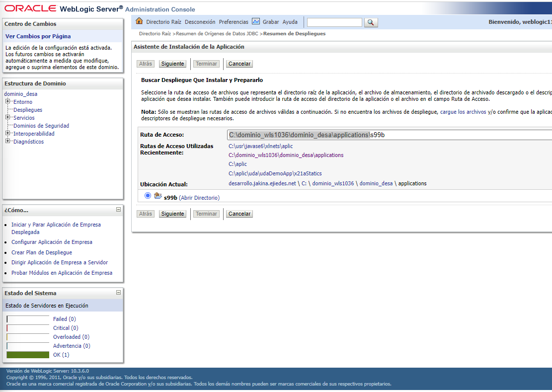Expand the Diagnósticos tree node
The height and width of the screenshot is (392, 552).
[x=8, y=141]
